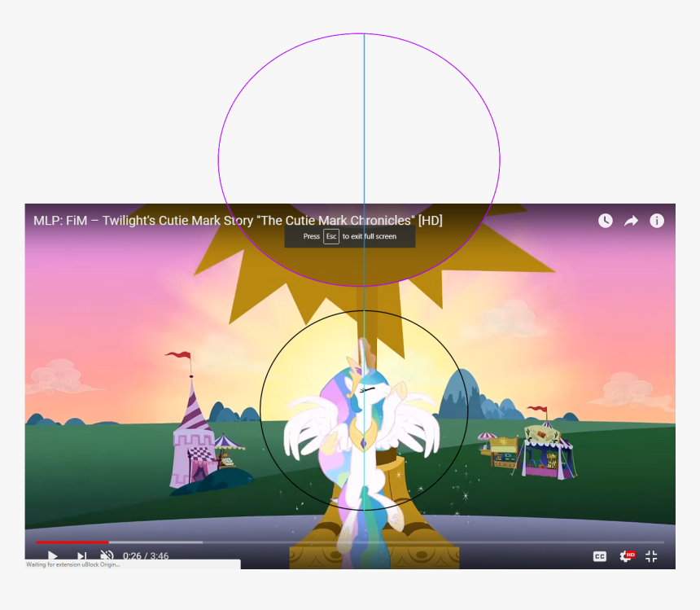Click the uBlock Origin status bar text
The width and height of the screenshot is (700, 610).
click(x=73, y=564)
